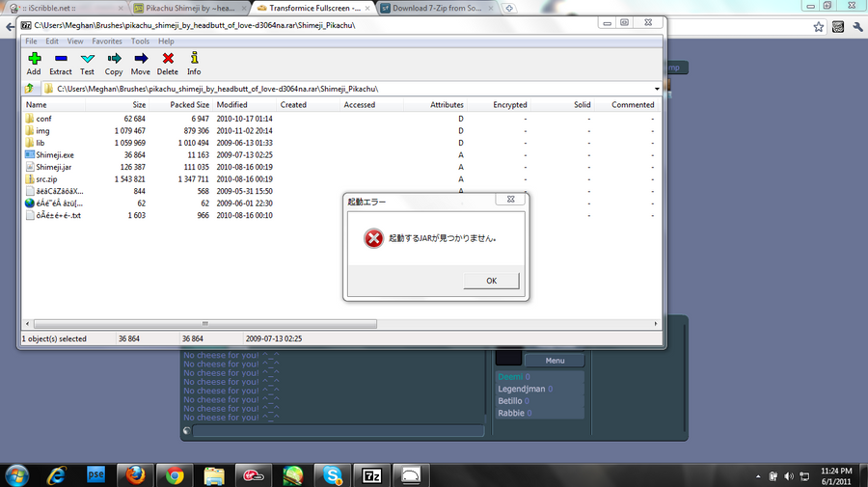This screenshot has height=487, width=868.
Task: Select the globe shortcut file icon
Action: click(x=30, y=203)
